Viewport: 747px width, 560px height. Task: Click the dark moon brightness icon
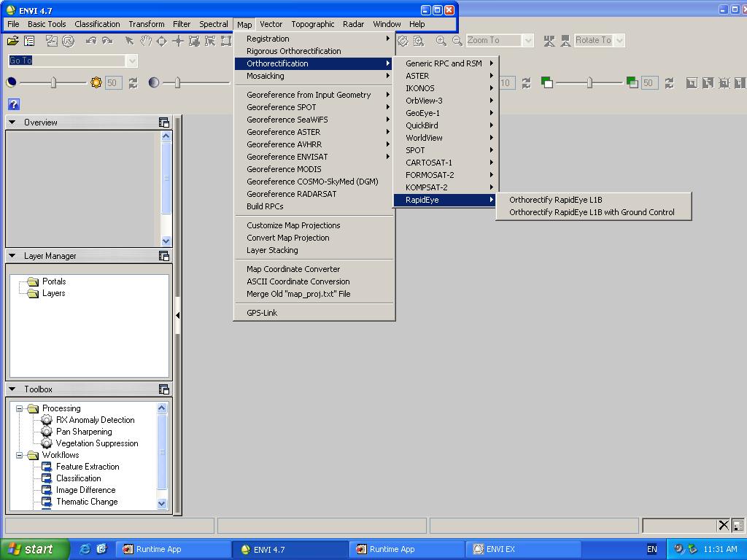click(x=12, y=82)
